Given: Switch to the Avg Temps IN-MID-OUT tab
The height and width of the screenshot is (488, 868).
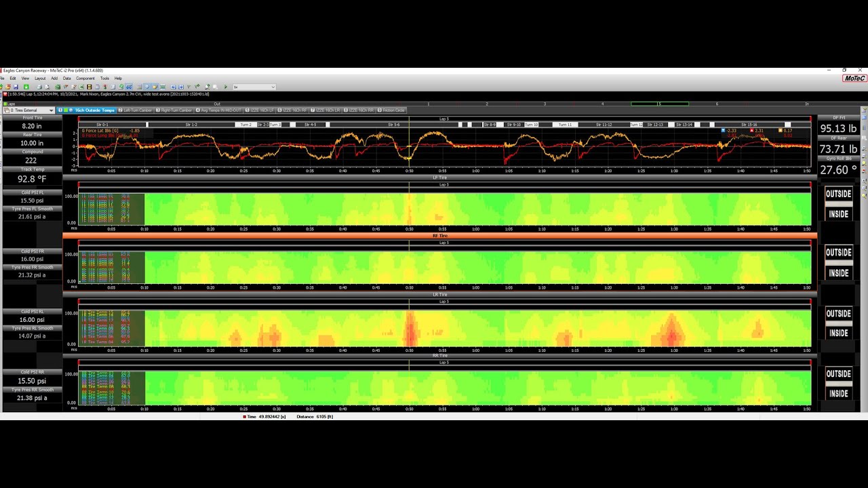Looking at the screenshot, I should click(x=218, y=110).
